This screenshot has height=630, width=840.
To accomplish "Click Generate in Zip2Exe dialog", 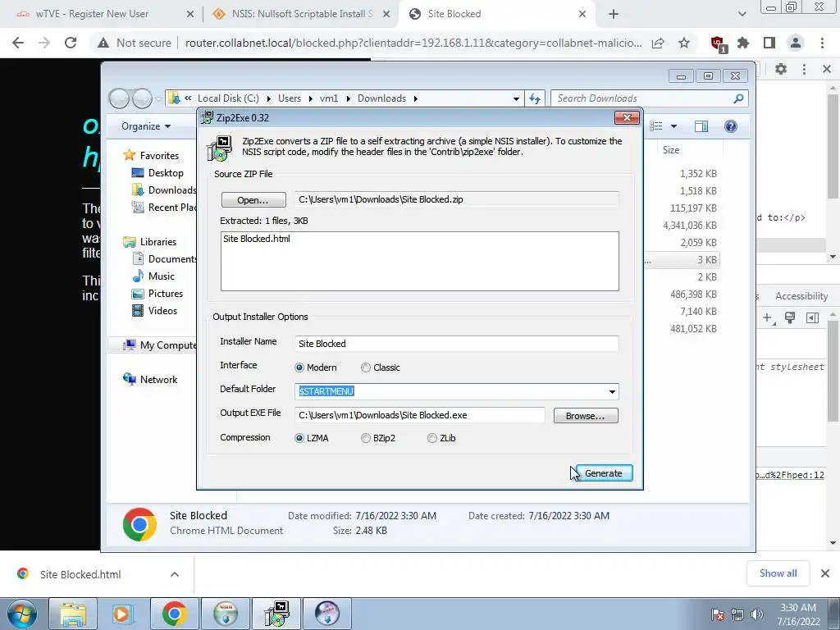I will tap(604, 473).
